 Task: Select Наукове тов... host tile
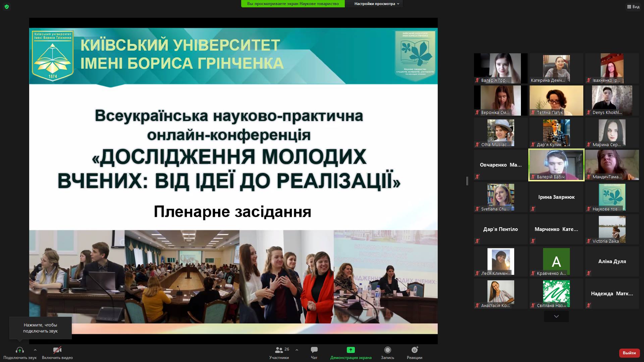pos(612,197)
